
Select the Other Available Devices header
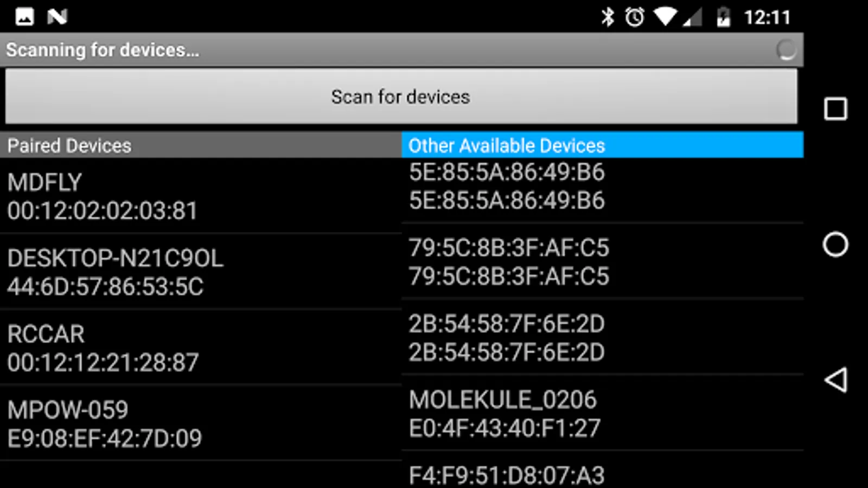(x=602, y=145)
